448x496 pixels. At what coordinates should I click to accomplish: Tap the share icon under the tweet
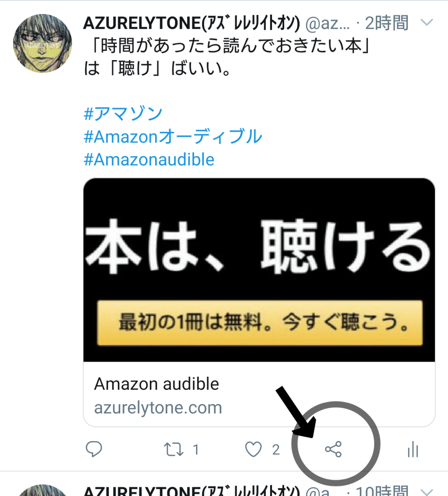333,449
